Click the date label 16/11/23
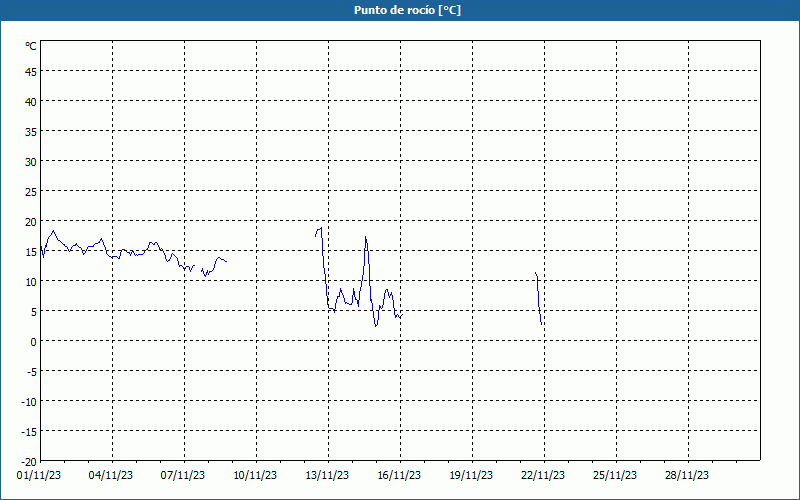 click(x=399, y=476)
